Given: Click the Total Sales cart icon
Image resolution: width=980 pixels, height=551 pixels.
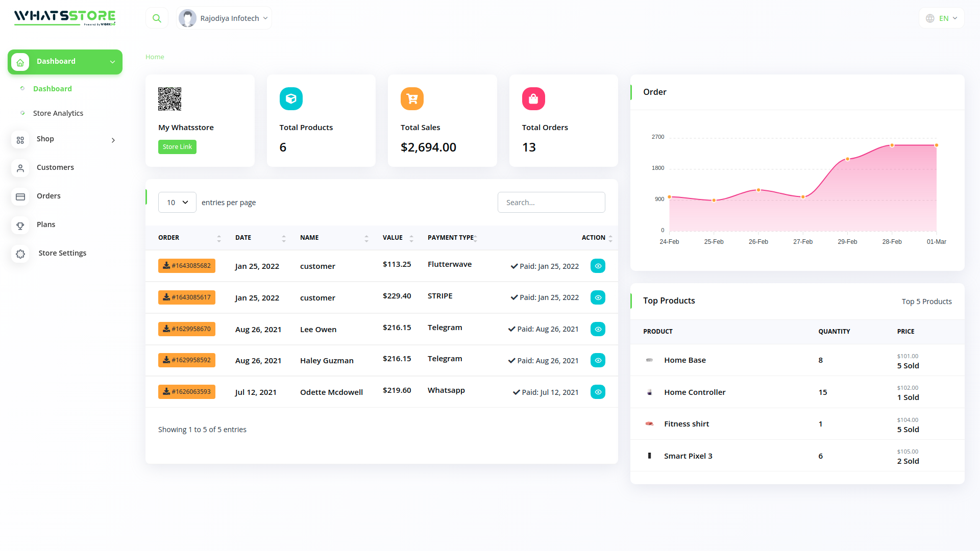Looking at the screenshot, I should pyautogui.click(x=412, y=99).
